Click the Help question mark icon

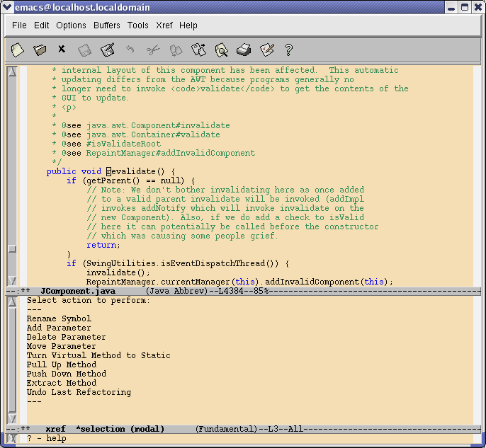(288, 50)
